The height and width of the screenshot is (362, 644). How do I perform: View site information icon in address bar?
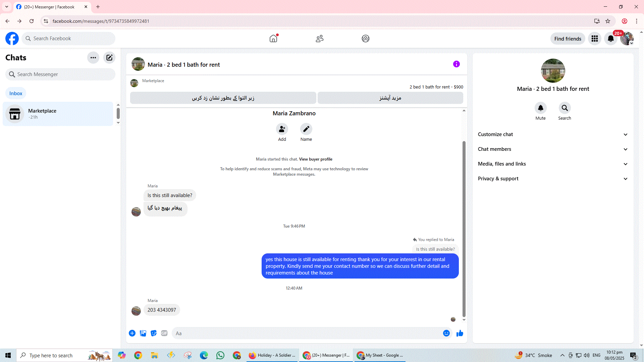pyautogui.click(x=46, y=21)
